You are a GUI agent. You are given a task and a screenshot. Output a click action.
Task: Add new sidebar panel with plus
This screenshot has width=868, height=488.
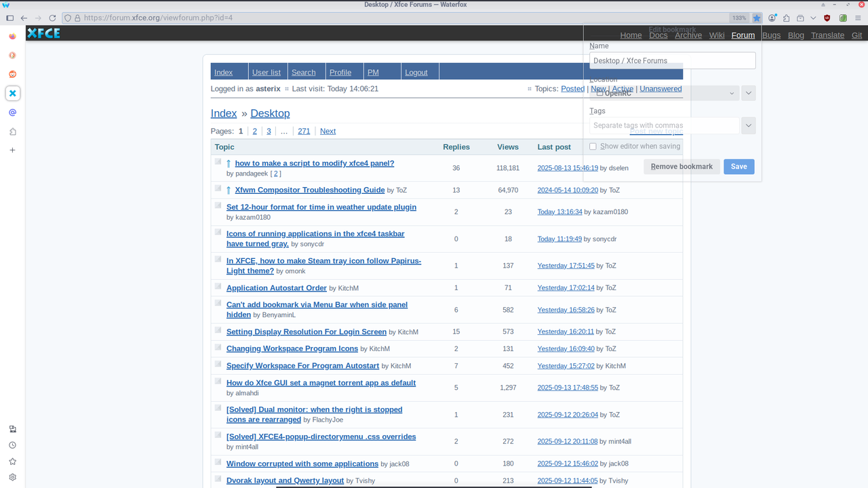click(12, 150)
